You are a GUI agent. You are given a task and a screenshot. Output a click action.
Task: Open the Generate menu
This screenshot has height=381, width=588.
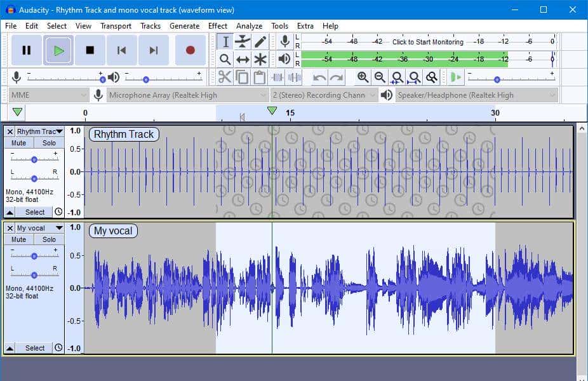[185, 26]
